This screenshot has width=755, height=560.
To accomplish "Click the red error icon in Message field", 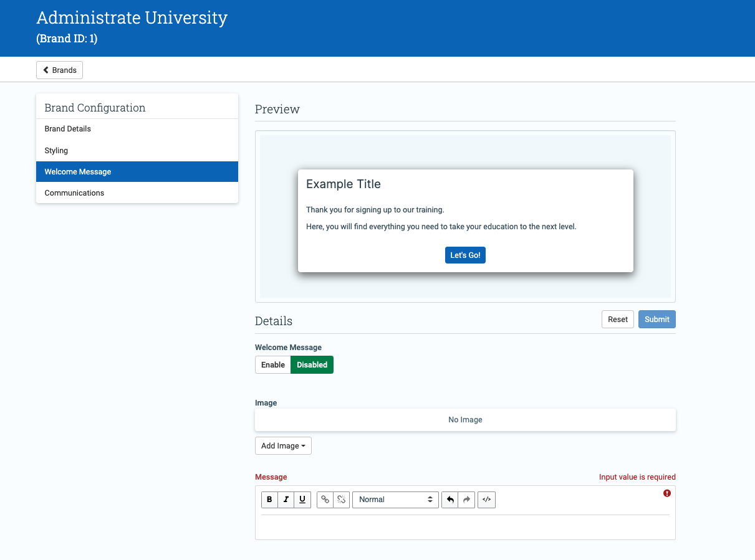I will [x=667, y=493].
